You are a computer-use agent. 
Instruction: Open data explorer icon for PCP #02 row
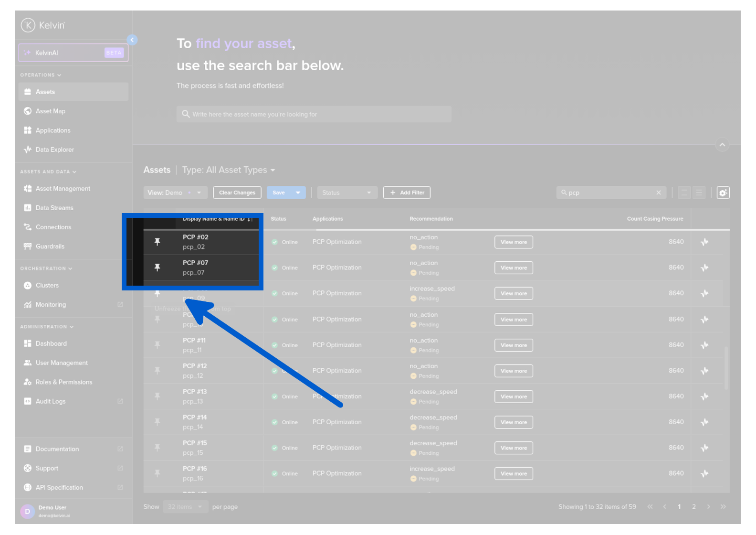pyautogui.click(x=704, y=242)
